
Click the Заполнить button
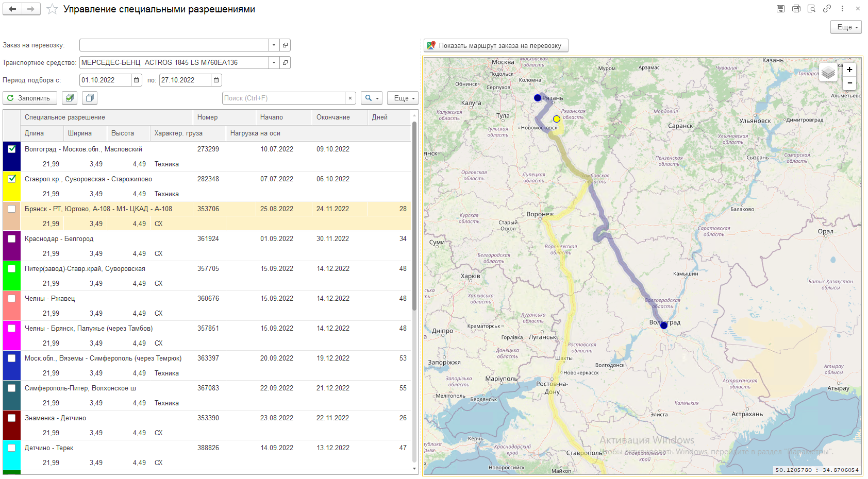click(x=29, y=98)
